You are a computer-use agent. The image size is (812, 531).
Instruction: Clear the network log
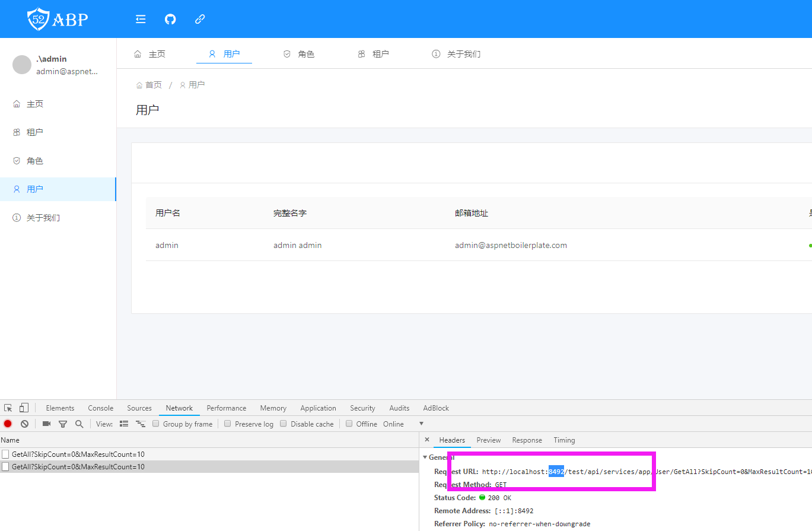click(24, 424)
